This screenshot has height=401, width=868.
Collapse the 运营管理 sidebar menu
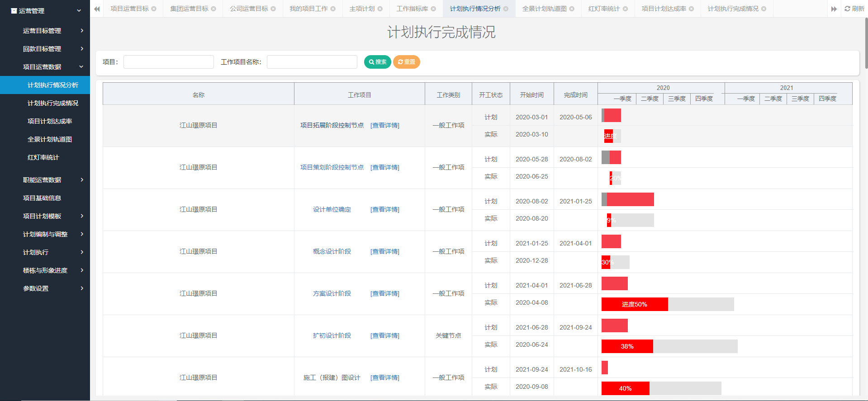pos(79,10)
